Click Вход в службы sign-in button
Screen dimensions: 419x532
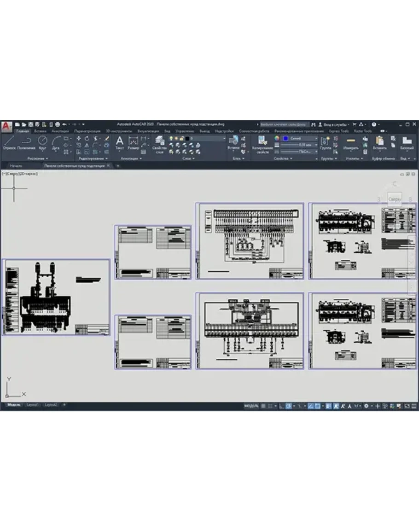point(333,124)
